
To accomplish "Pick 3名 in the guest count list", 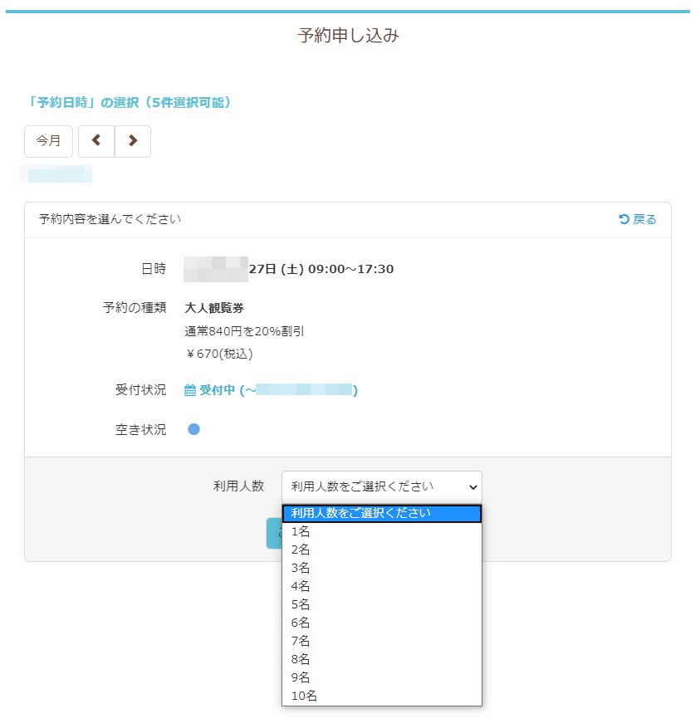I will 301,569.
